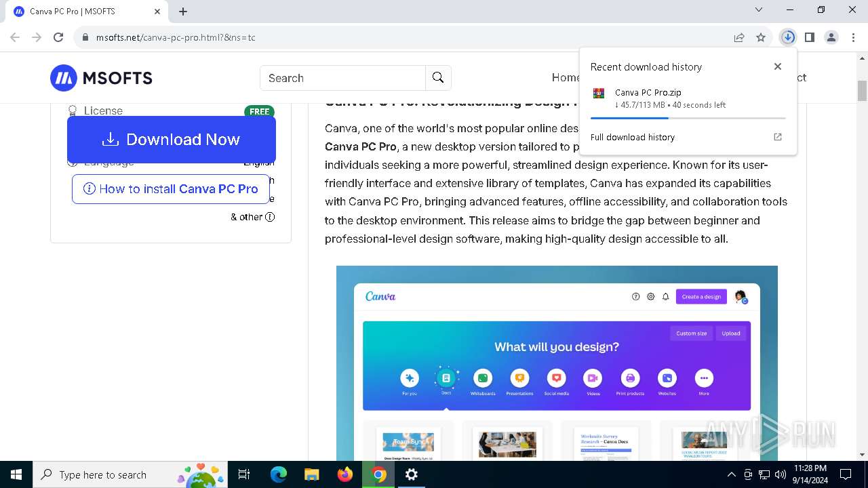
Task: Click Canva PC Pro.zip download entry
Action: point(688,98)
